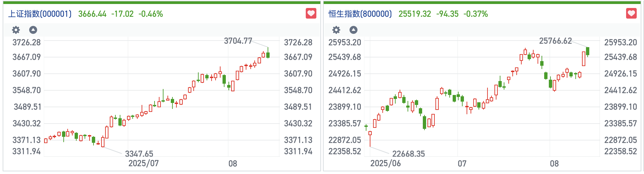Click the 3704.77 high label on the 上证指数 chart
The height and width of the screenshot is (174, 644).
click(238, 41)
